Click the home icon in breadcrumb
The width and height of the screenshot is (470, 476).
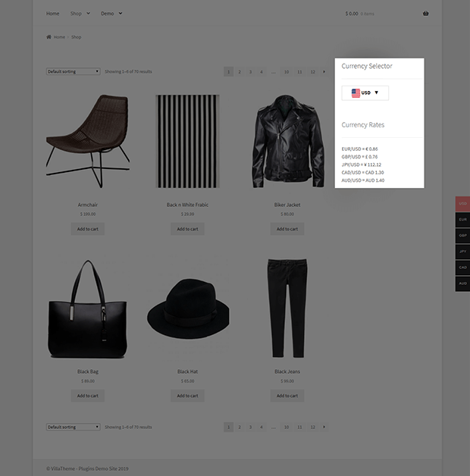pos(49,36)
